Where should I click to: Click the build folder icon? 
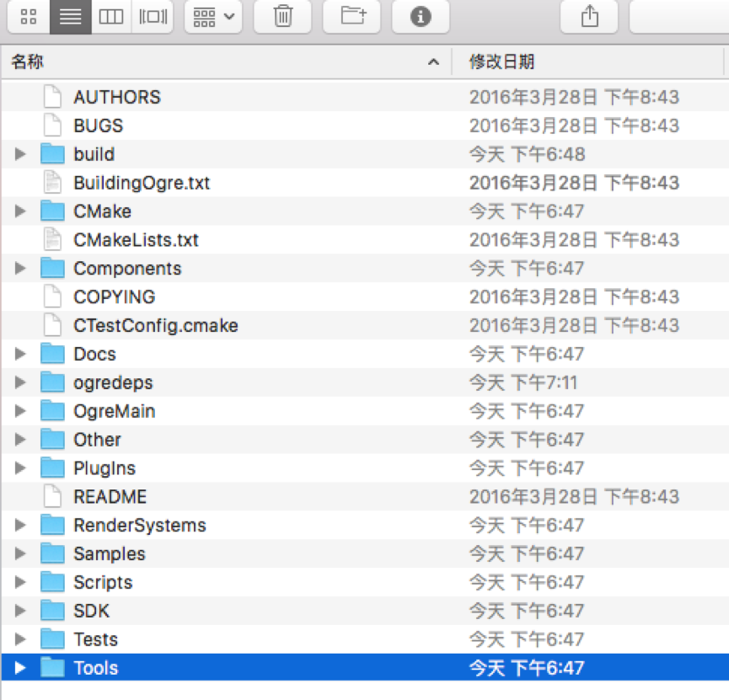(52, 154)
